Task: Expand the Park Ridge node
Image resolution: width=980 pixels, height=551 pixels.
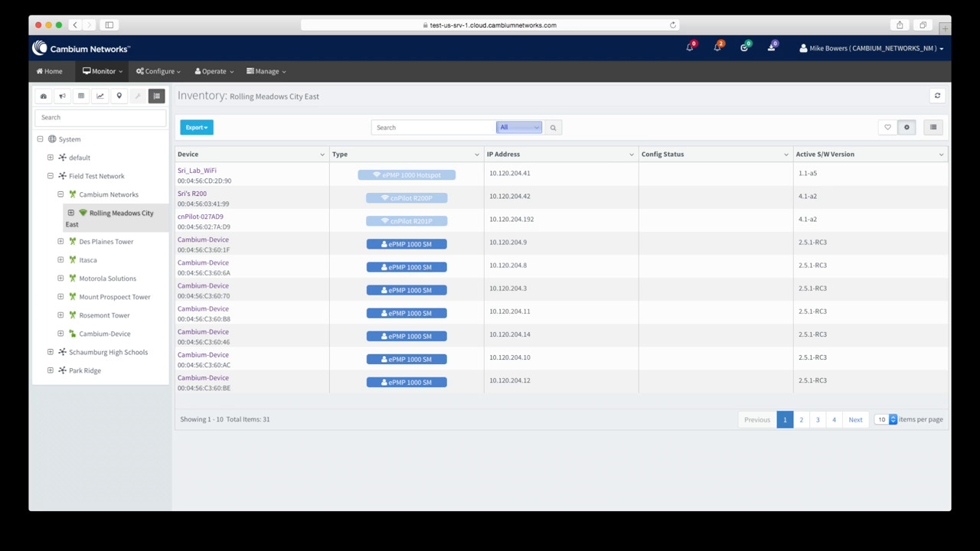Action: [x=51, y=370]
